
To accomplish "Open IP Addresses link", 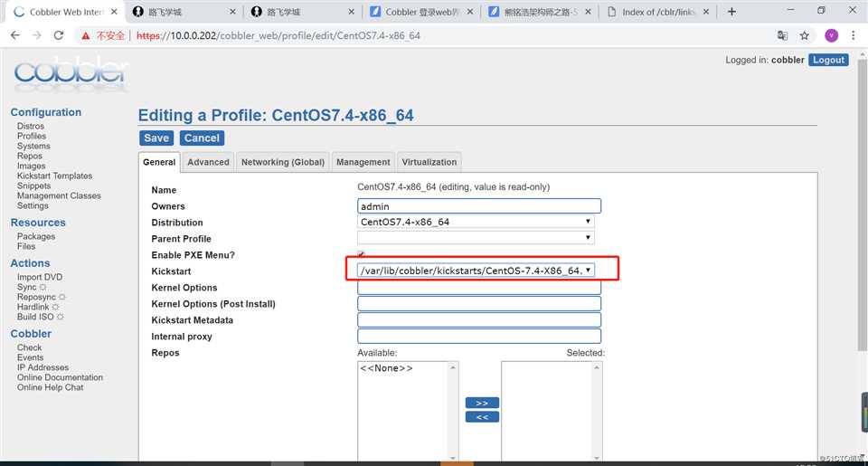I will coord(42,367).
